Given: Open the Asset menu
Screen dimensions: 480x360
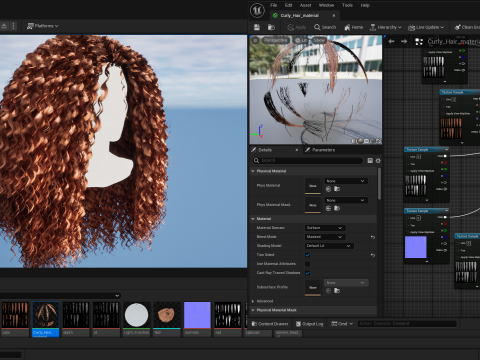Looking at the screenshot, I should pyautogui.click(x=305, y=5).
